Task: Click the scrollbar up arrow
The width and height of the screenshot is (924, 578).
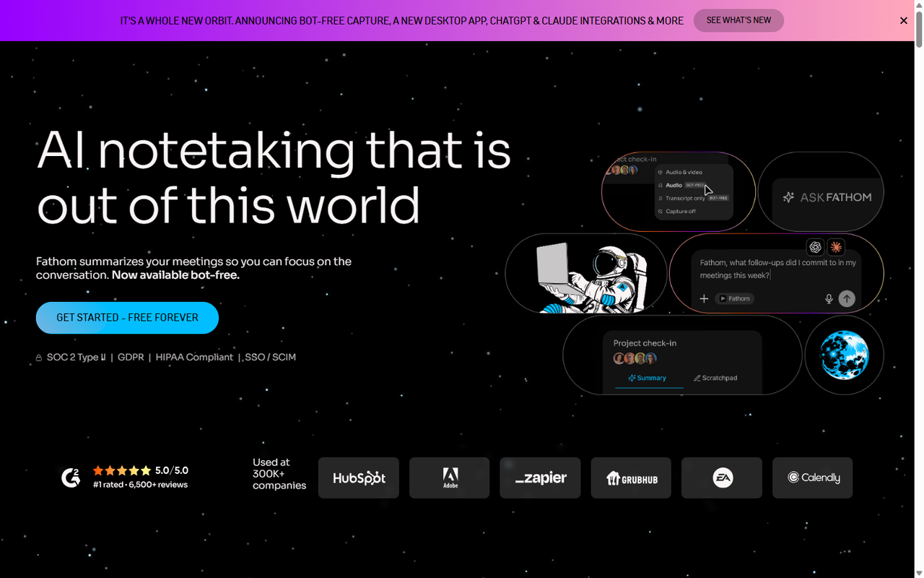Action: pos(919,5)
